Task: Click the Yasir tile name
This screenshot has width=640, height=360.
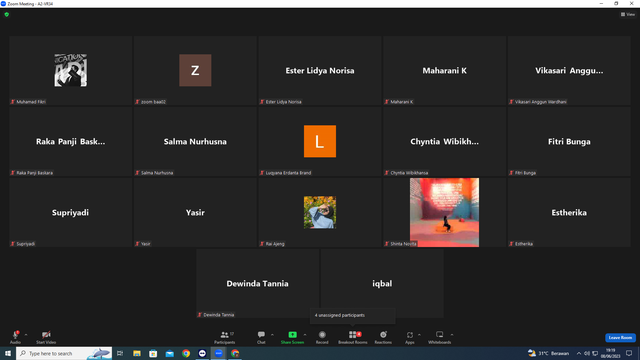Action: coord(195,213)
